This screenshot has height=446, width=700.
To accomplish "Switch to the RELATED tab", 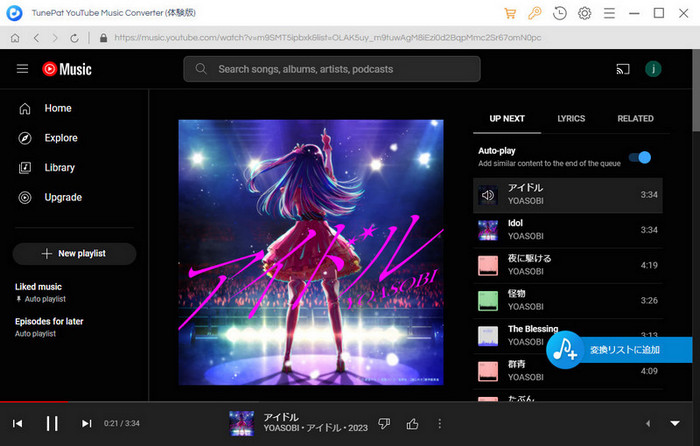I will [635, 119].
